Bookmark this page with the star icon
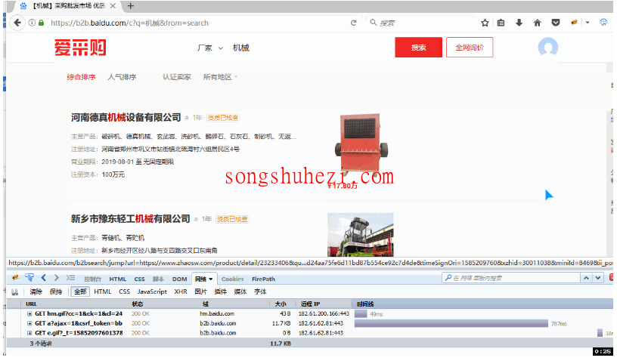This screenshot has height=364, width=617. [x=485, y=23]
